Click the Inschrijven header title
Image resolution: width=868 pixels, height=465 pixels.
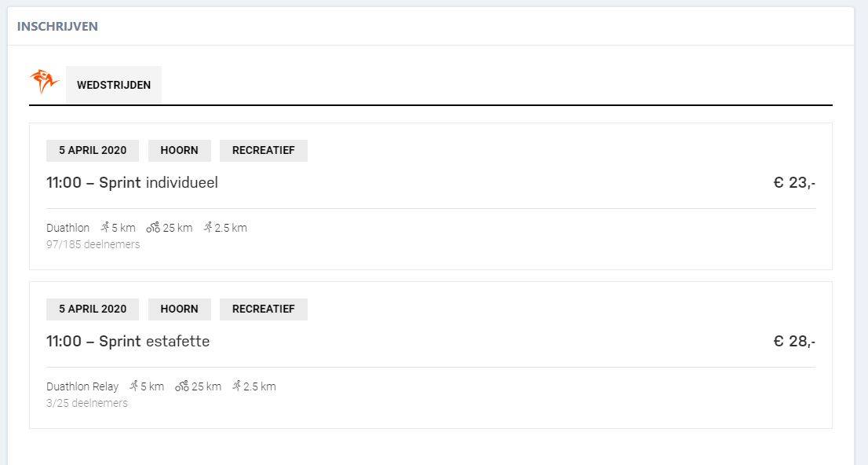point(57,26)
